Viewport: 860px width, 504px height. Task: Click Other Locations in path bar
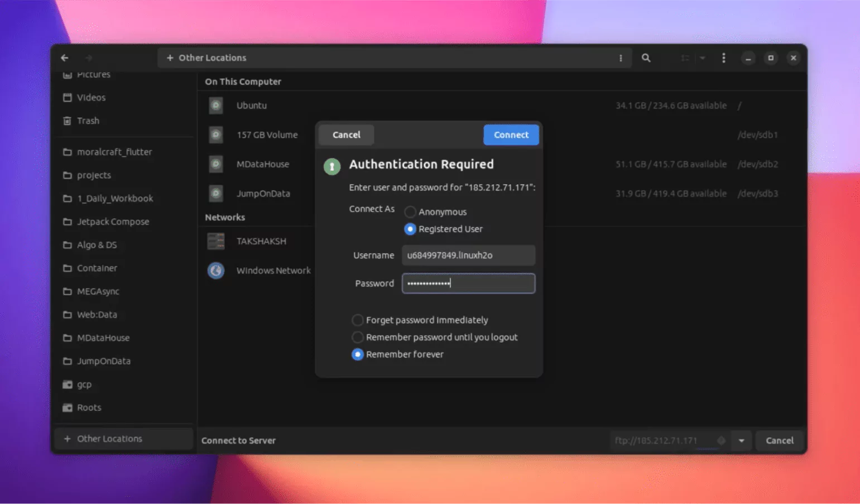[x=212, y=57]
